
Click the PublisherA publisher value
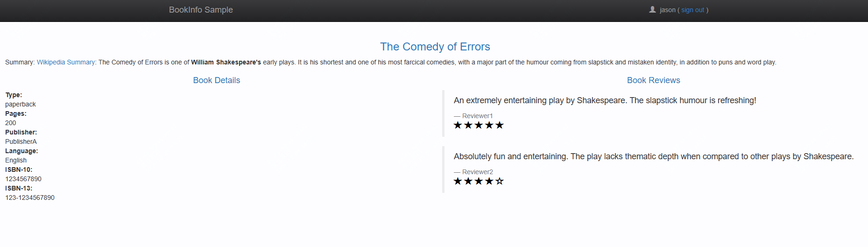(x=21, y=141)
